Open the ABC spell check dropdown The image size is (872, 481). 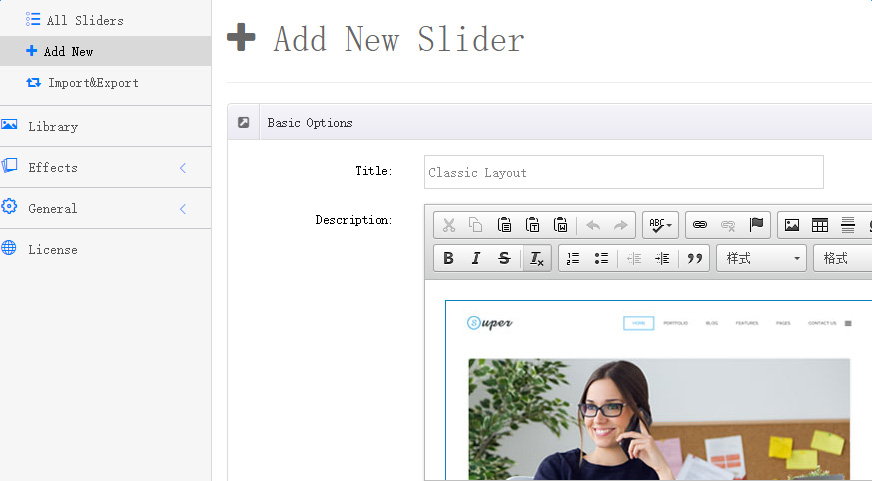point(660,225)
